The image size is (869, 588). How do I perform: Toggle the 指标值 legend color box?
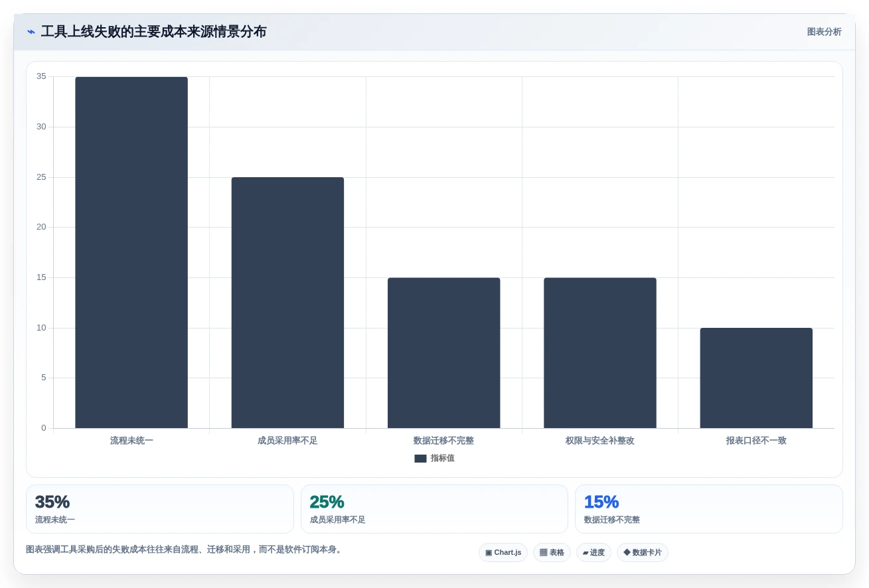tap(420, 459)
